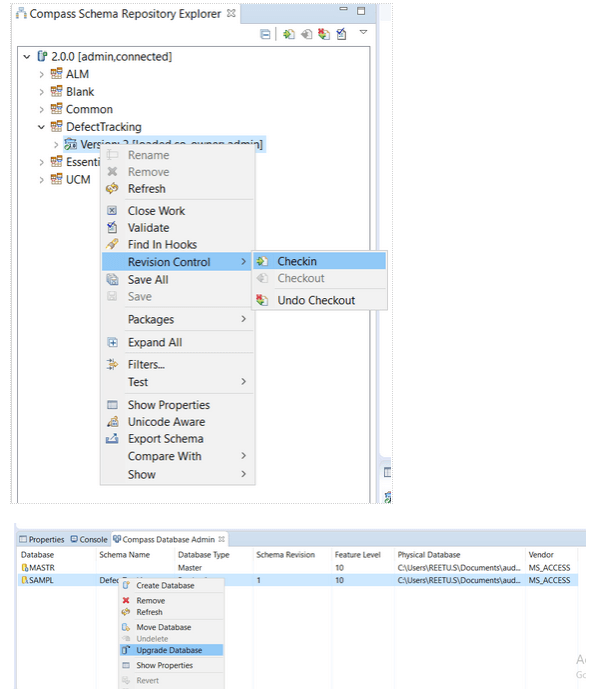
Task: Choose Checkin in Revision Control submenu
Action: coord(320,261)
